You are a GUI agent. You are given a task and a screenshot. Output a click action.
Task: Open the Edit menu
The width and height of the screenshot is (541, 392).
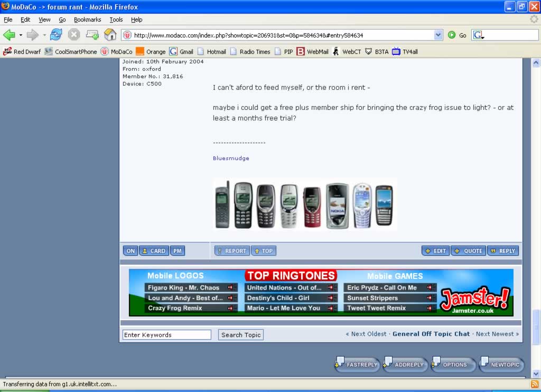[25, 20]
